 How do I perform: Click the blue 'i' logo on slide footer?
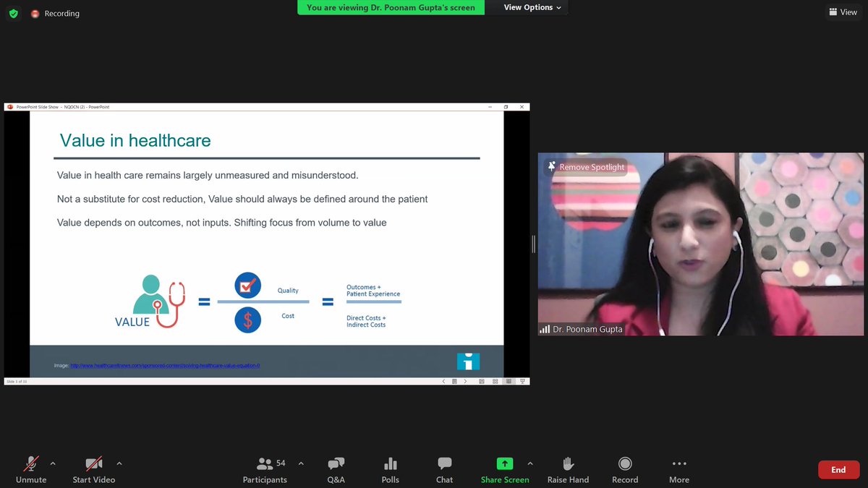pos(468,361)
